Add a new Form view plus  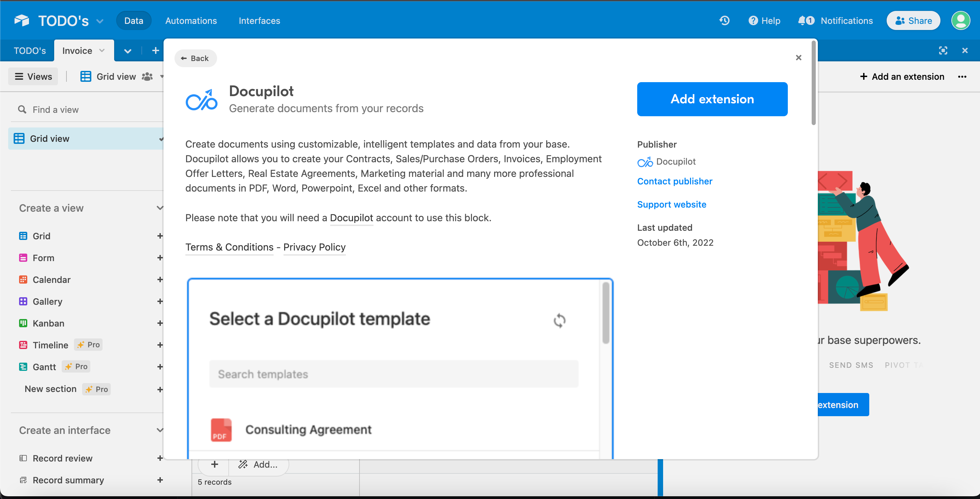[x=160, y=258]
